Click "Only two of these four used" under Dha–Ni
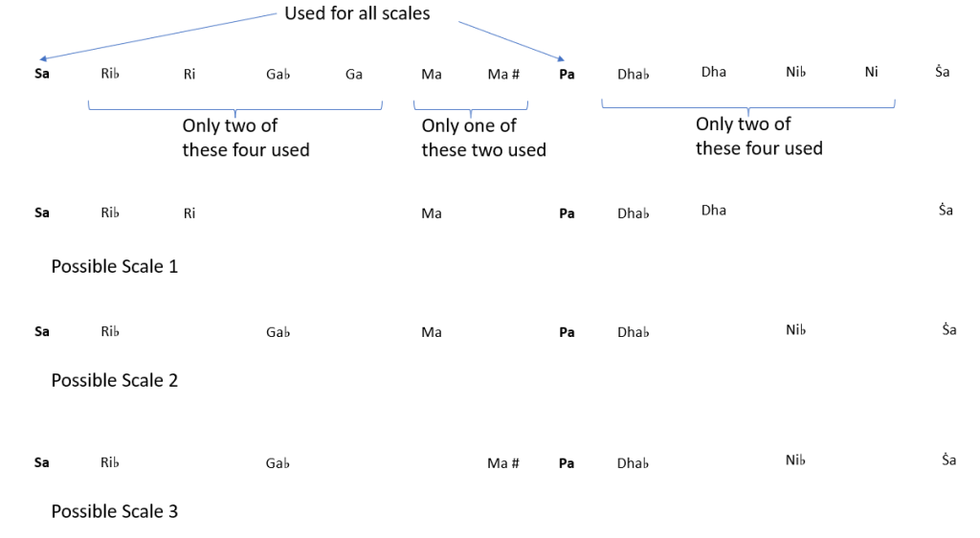Image resolution: width=980 pixels, height=538 pixels. click(758, 136)
